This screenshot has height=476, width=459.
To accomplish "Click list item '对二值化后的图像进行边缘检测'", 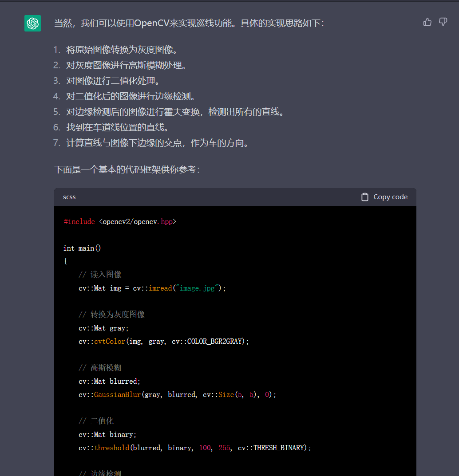I will pos(131,96).
